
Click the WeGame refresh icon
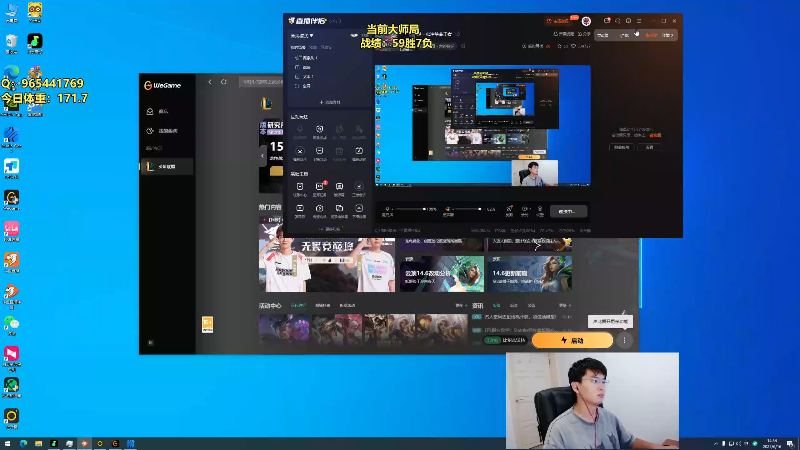tap(223, 82)
